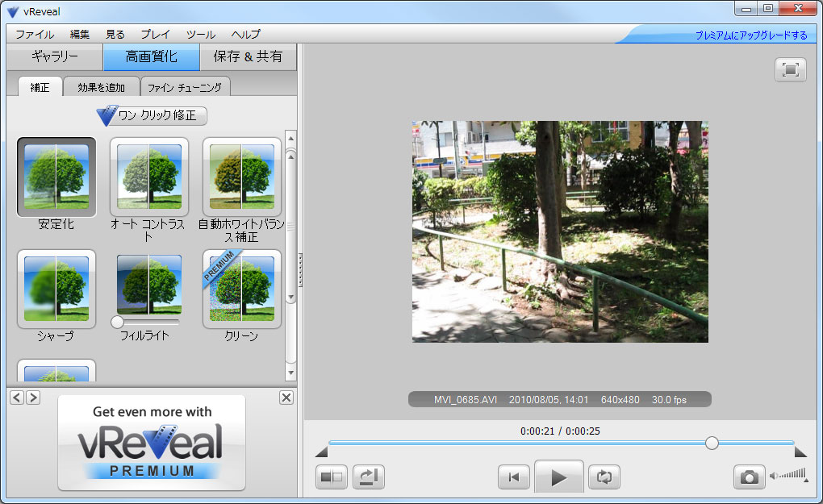Apply 自動ホワイトバランス補正 effect

click(x=241, y=176)
